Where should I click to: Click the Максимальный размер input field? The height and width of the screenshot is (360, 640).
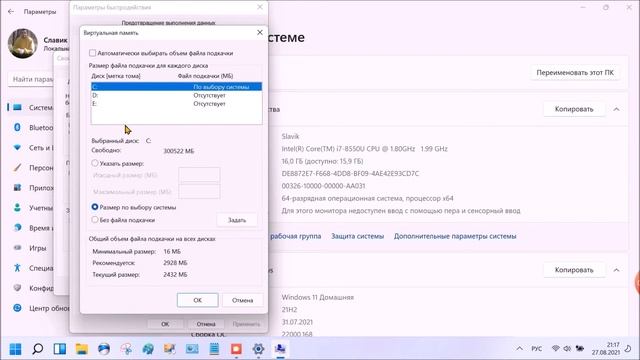point(199,191)
